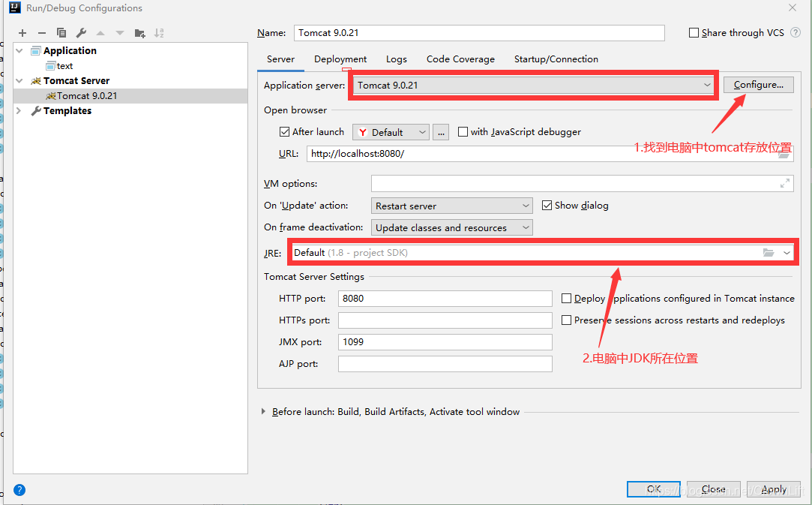Open On frame deactivation dropdown
Viewport: 812px width, 505px height.
[451, 227]
